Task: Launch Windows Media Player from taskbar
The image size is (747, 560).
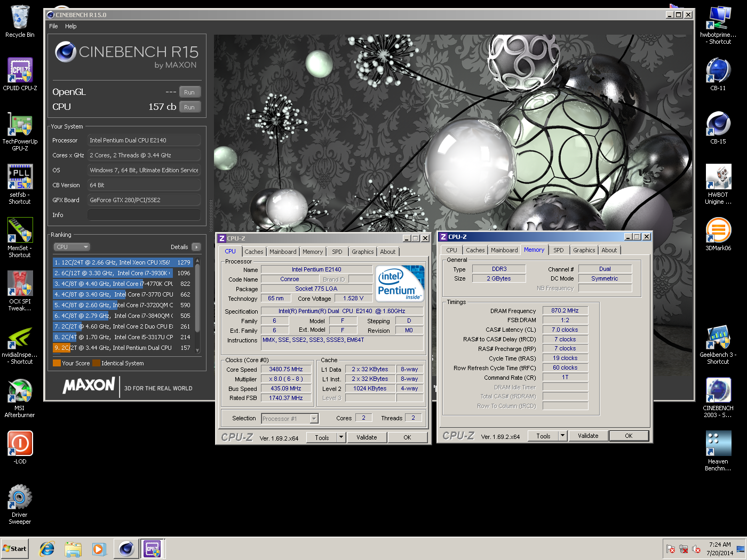Action: coord(99,548)
